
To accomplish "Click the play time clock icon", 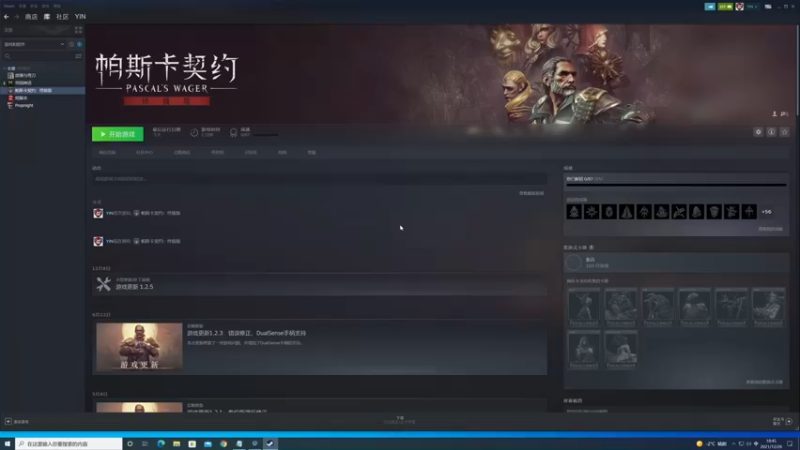I will click(x=194, y=133).
